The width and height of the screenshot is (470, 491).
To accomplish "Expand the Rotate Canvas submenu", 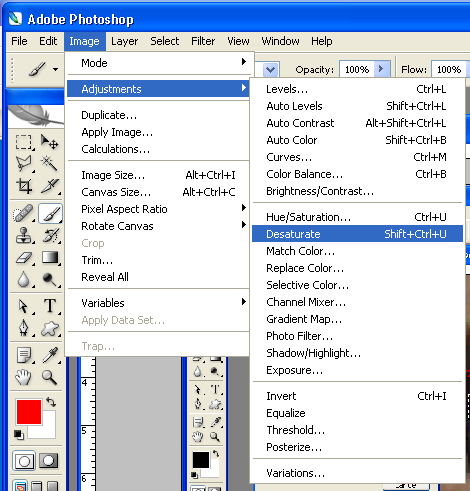I will (158, 226).
